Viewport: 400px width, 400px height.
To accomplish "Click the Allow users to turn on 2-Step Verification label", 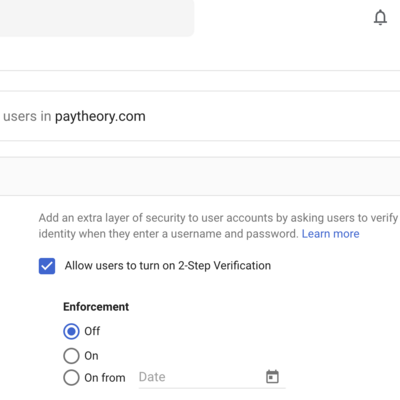I will 168,266.
